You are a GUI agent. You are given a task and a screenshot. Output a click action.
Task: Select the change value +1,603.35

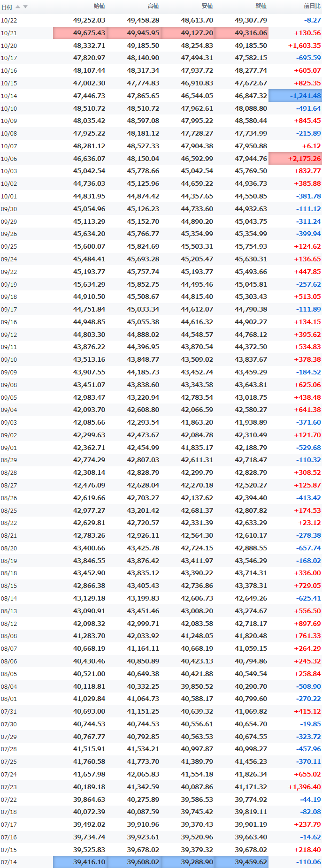304,46
